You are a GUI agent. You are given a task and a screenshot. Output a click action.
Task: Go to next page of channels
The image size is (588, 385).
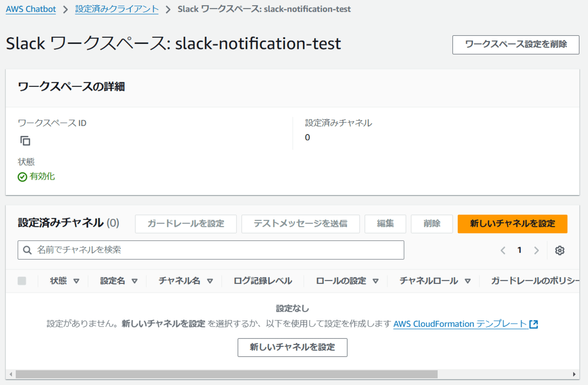pos(537,250)
